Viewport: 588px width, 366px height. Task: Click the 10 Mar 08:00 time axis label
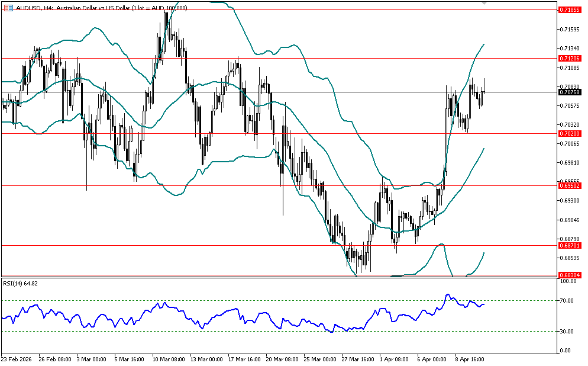(169, 359)
